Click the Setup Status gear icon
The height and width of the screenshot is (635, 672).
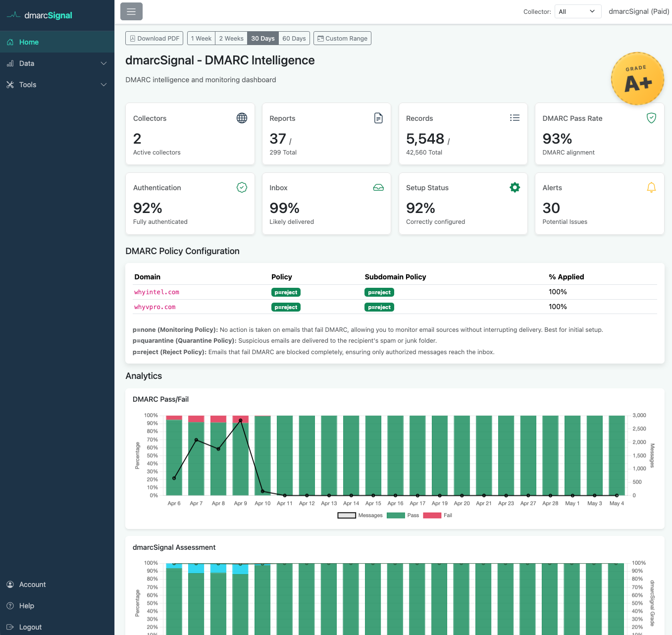tap(515, 187)
